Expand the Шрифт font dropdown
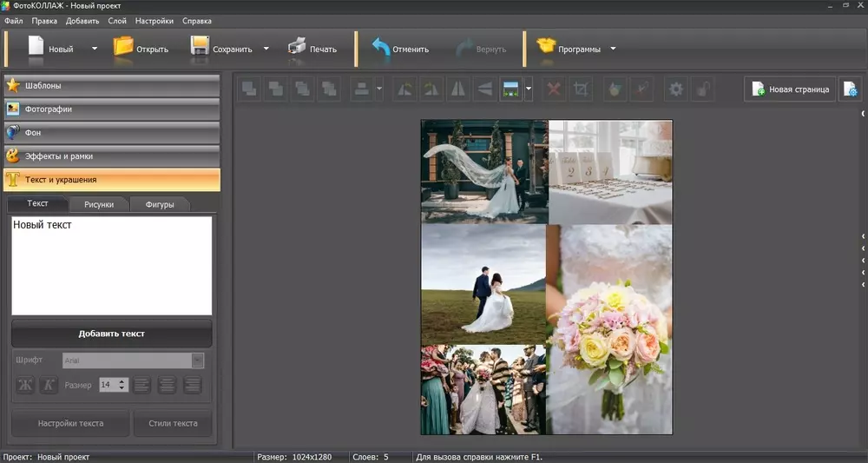Image resolution: width=868 pixels, height=463 pixels. [x=198, y=360]
